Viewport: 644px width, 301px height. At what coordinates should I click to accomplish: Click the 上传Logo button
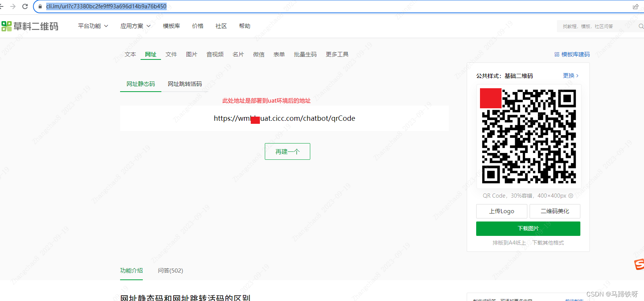point(502,211)
